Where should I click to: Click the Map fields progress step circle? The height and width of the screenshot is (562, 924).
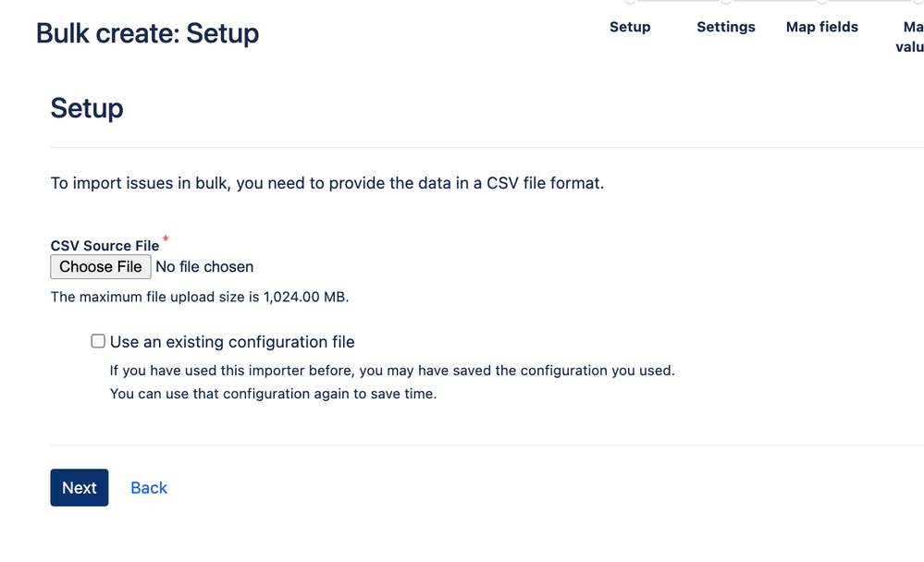tap(821, 5)
